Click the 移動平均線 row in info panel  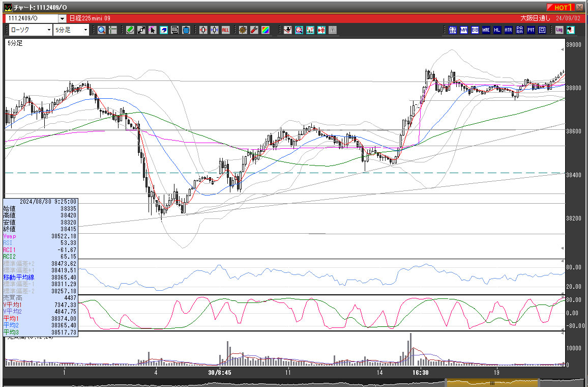click(40, 278)
